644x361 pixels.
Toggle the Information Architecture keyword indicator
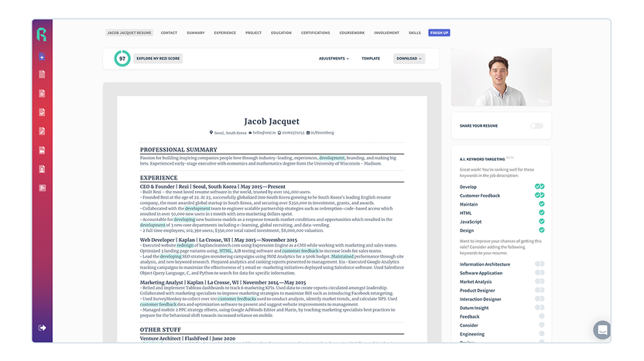540,264
